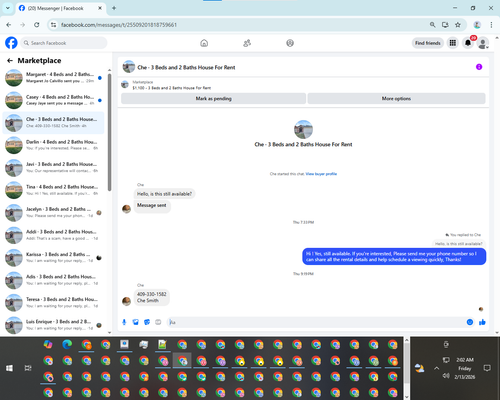Open Margaret's 4 Beds and 2 Baths chat
The image size is (500, 400).
point(53,78)
